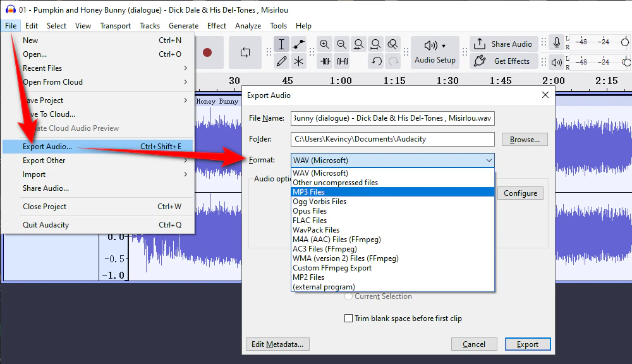The image size is (632, 364).
Task: Expand the Save Project submenu
Action: 97,100
